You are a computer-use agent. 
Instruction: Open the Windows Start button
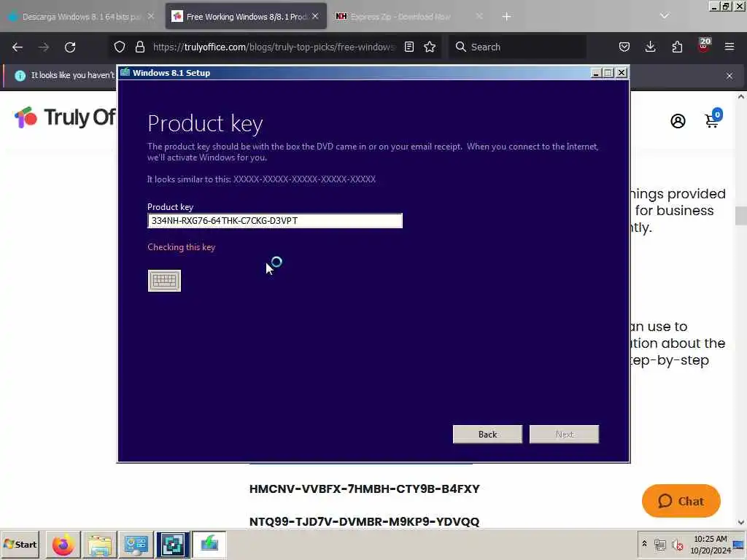pyautogui.click(x=20, y=544)
